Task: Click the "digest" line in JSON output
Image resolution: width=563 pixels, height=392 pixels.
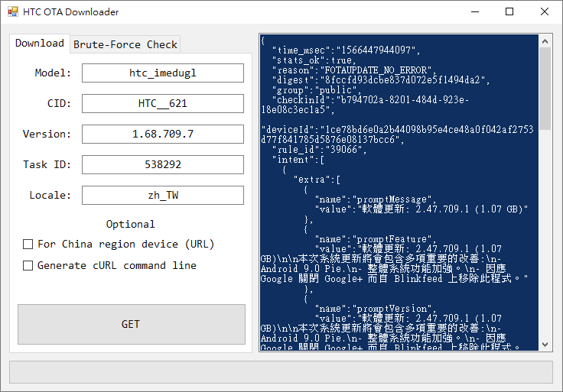Action: (381, 79)
